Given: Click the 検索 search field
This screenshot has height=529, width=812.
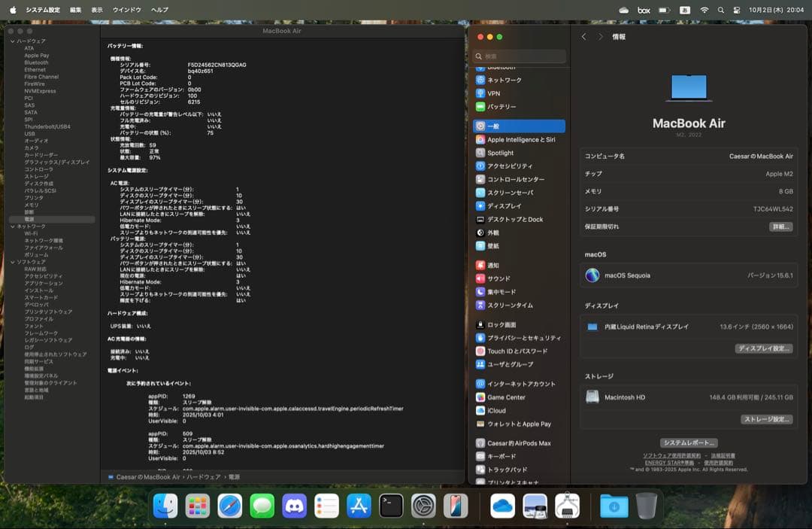Looking at the screenshot, I should point(519,56).
